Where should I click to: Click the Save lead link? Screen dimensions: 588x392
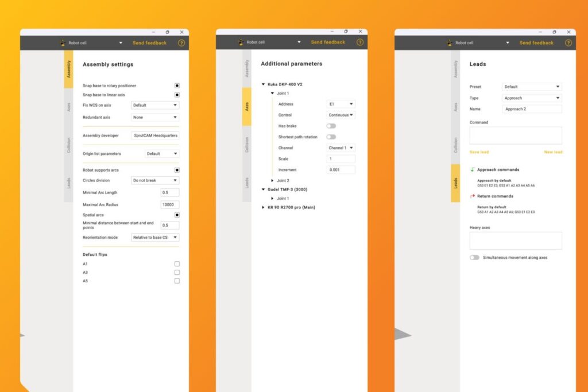point(479,152)
